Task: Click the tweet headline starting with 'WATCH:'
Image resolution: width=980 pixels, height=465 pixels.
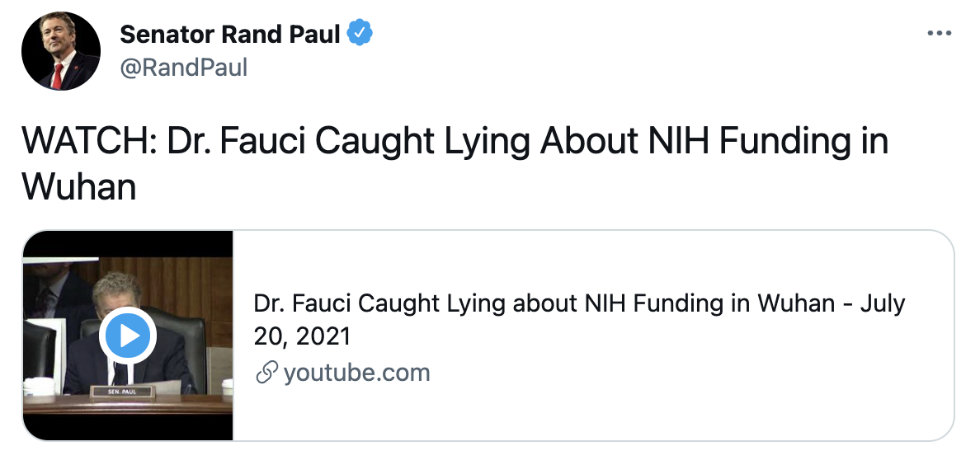Action: 454,142
